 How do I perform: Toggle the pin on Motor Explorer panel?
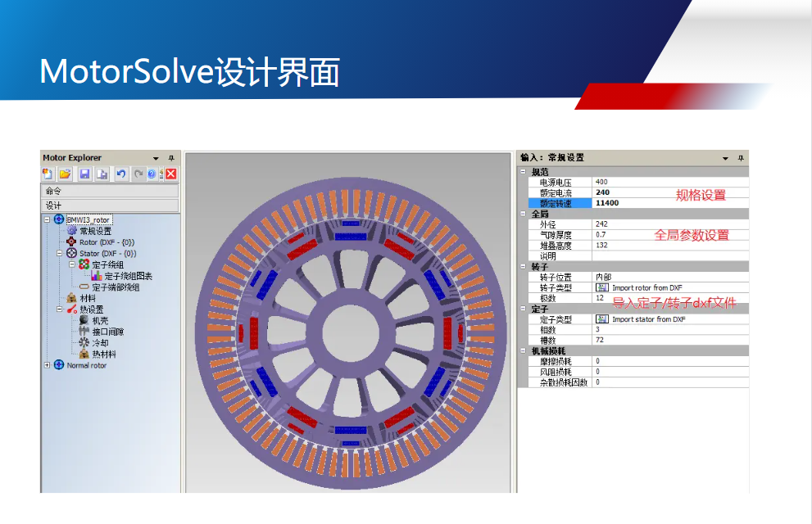[171, 158]
